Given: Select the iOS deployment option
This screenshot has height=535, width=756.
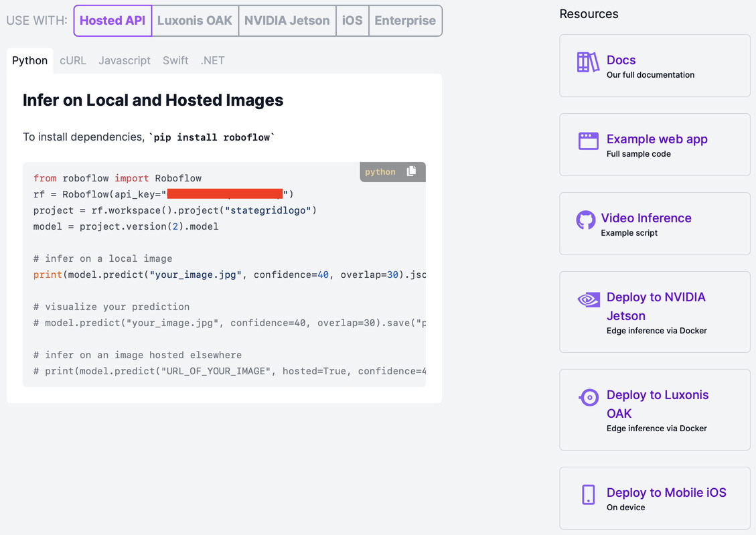Looking at the screenshot, I should [x=352, y=21].
